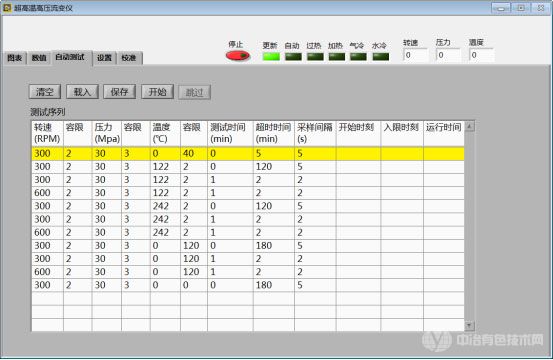
Task: Click the 运行时间 column header
Action: tap(444, 133)
